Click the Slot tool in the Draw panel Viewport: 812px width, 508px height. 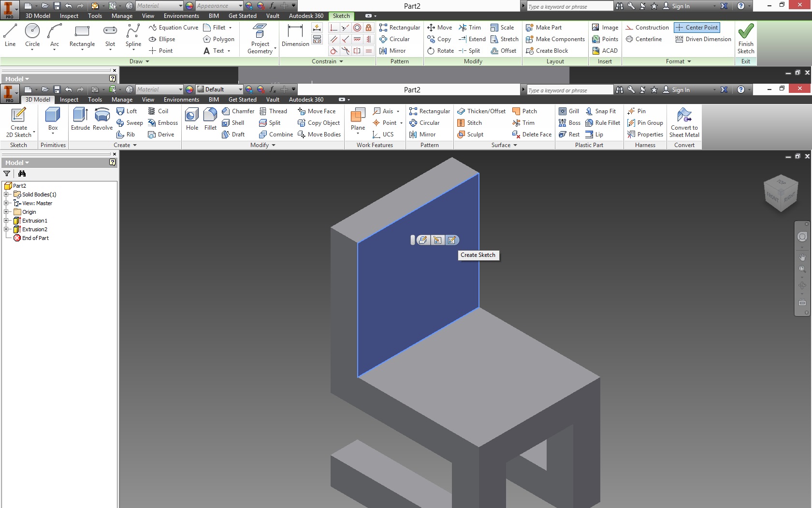click(110, 37)
